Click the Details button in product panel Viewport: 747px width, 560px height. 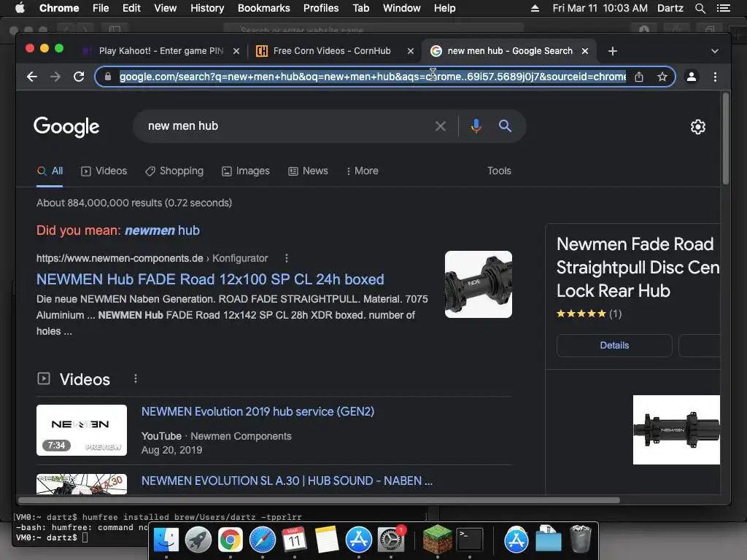(x=614, y=345)
